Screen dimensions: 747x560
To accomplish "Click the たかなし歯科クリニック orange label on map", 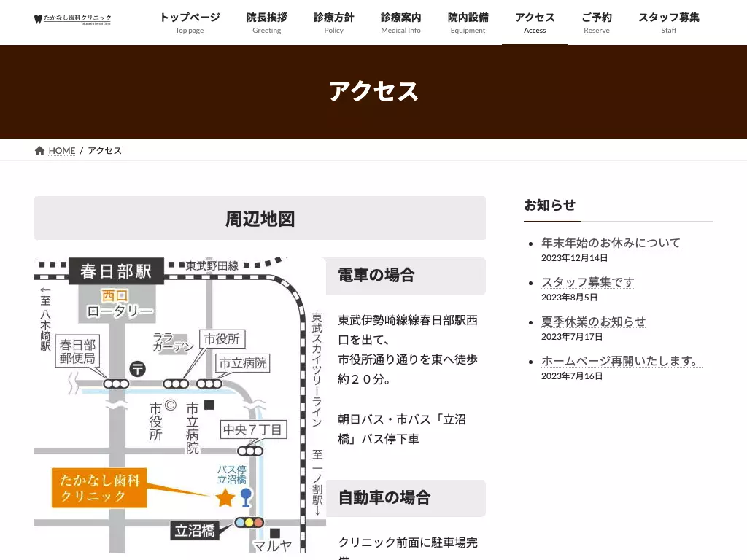I will (x=99, y=488).
